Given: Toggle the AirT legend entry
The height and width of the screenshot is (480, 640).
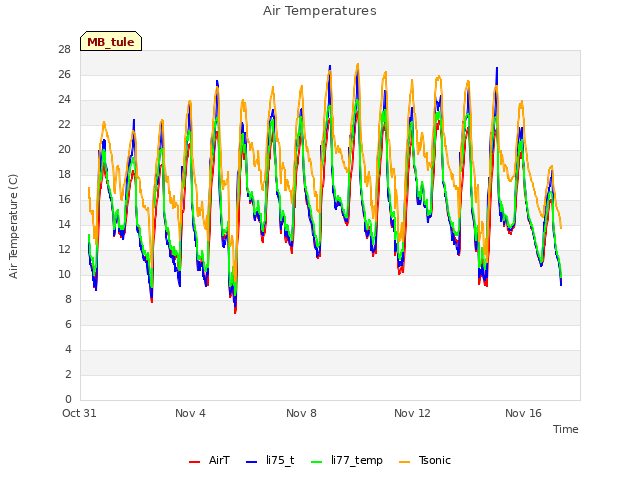Looking at the screenshot, I should 209,461.
